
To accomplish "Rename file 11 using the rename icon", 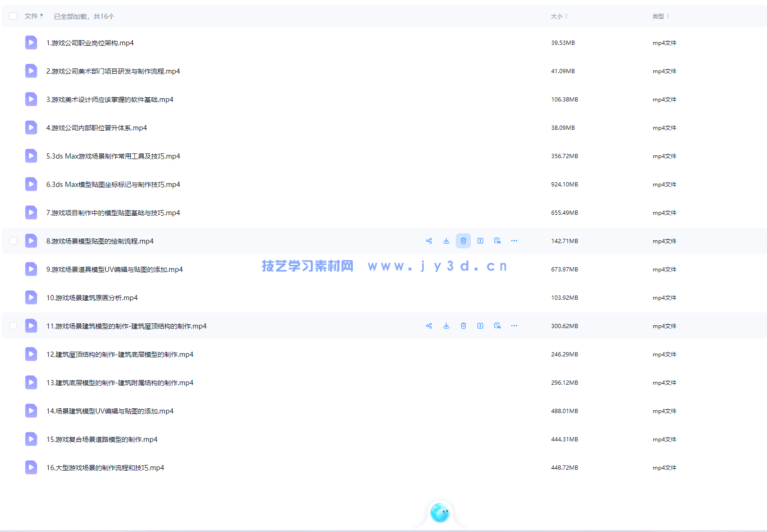I will tap(480, 326).
